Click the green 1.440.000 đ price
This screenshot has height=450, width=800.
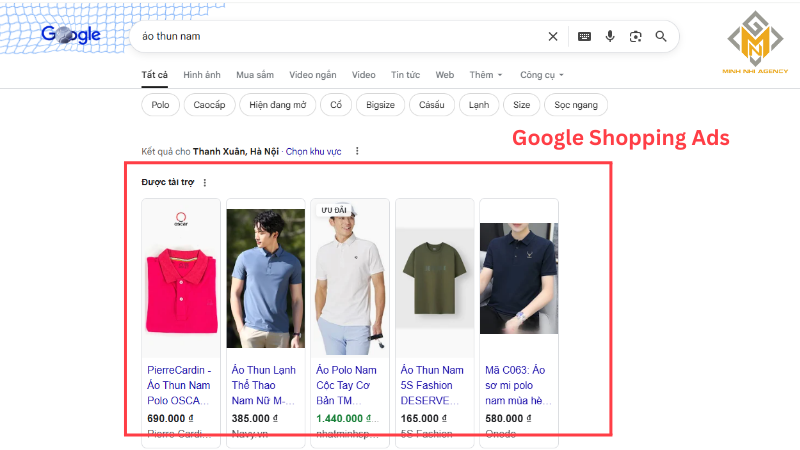click(x=347, y=418)
